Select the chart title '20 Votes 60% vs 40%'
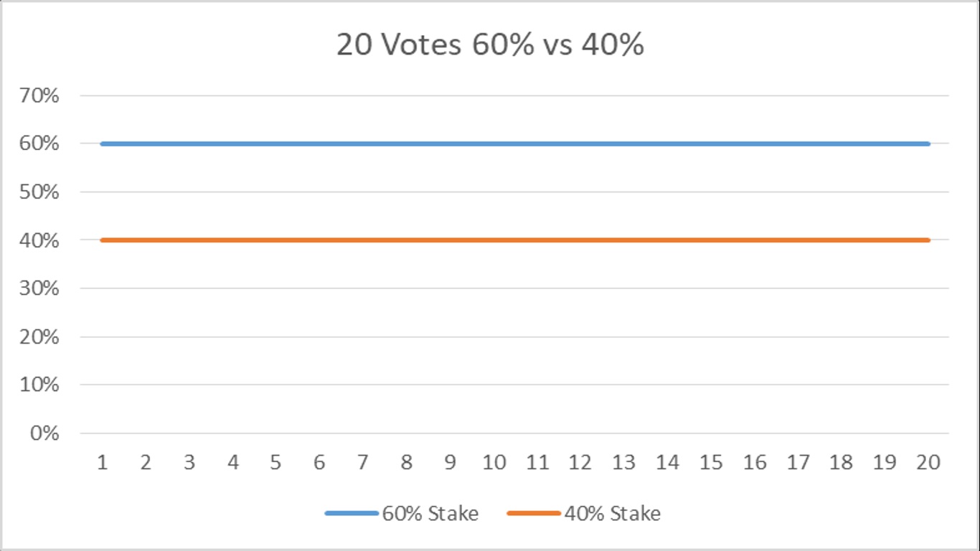980x551 pixels. [490, 44]
